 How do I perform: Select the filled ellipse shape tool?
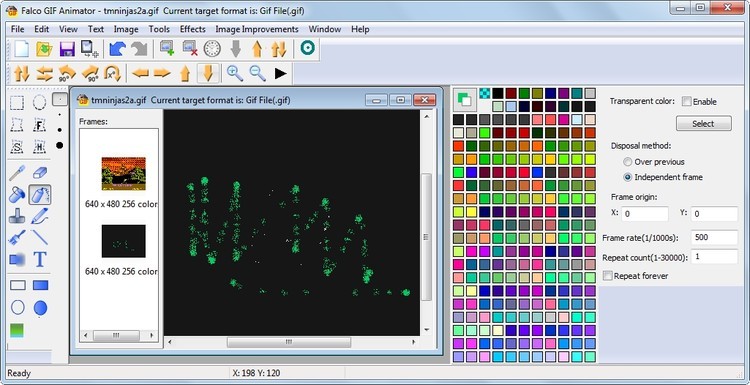click(x=41, y=308)
